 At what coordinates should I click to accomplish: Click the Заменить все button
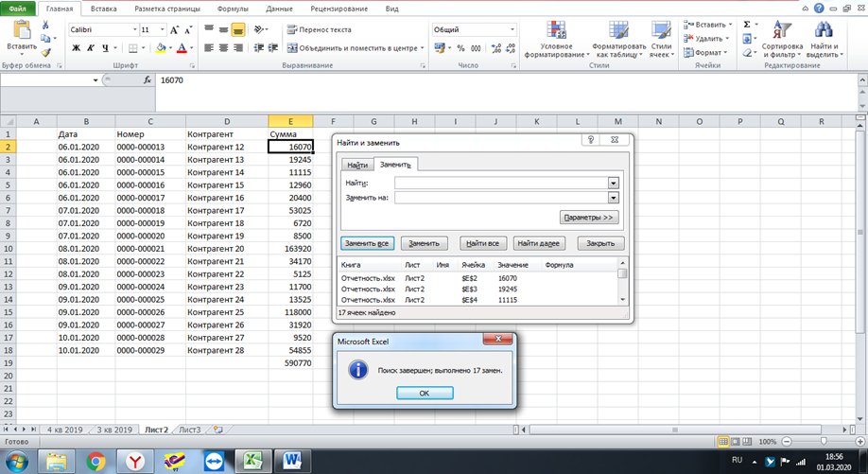tap(367, 243)
